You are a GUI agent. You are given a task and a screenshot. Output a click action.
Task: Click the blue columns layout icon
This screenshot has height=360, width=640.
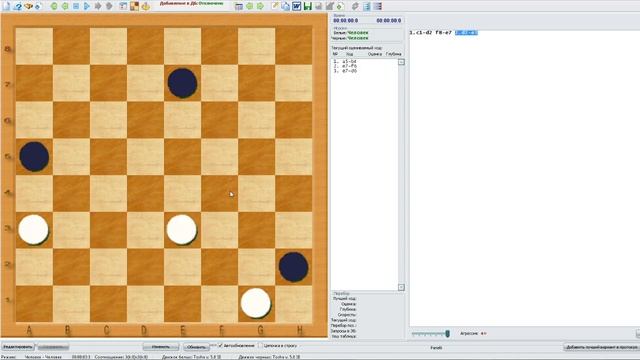367,6
